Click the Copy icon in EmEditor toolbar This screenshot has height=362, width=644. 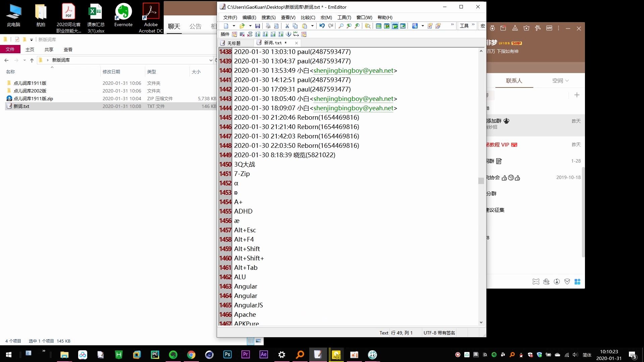click(295, 26)
